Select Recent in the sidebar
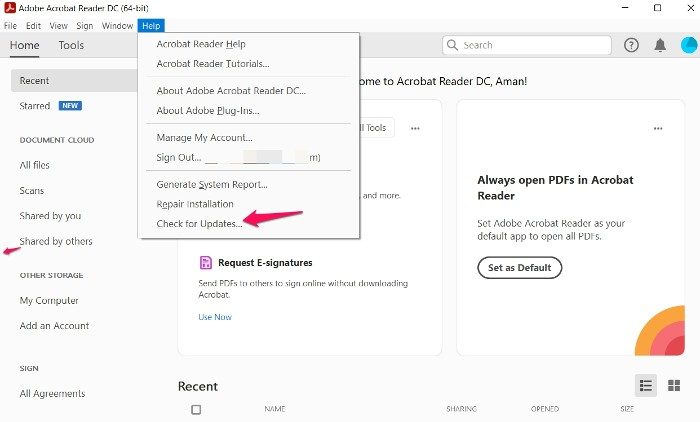The height and width of the screenshot is (422, 700). (x=74, y=80)
